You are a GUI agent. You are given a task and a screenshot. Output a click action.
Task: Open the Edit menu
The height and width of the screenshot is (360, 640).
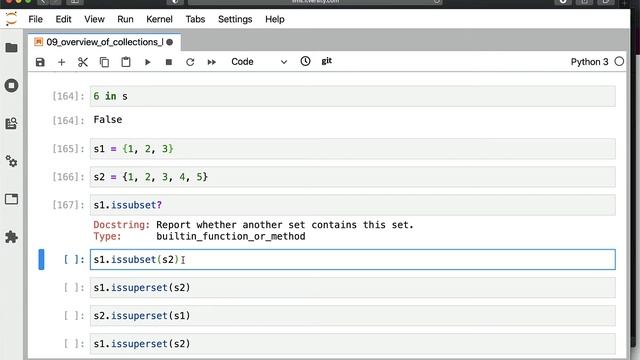point(63,19)
